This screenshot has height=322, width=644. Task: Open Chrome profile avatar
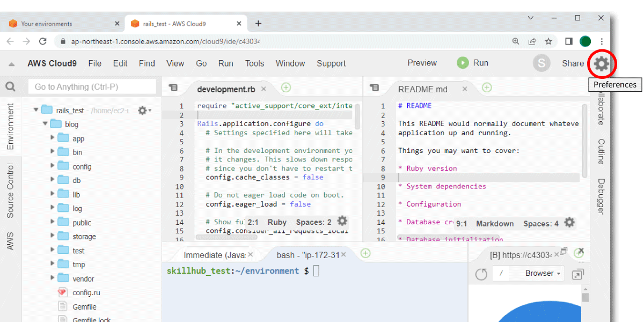(x=586, y=41)
